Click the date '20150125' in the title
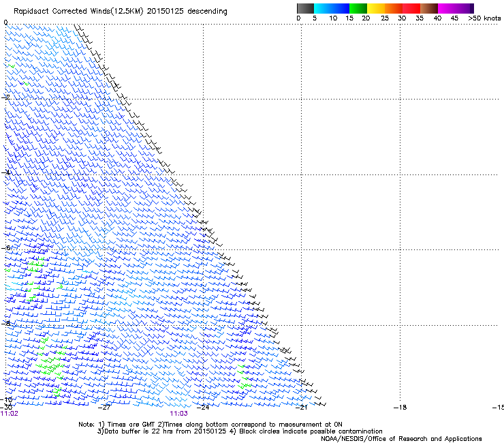 click(x=166, y=11)
